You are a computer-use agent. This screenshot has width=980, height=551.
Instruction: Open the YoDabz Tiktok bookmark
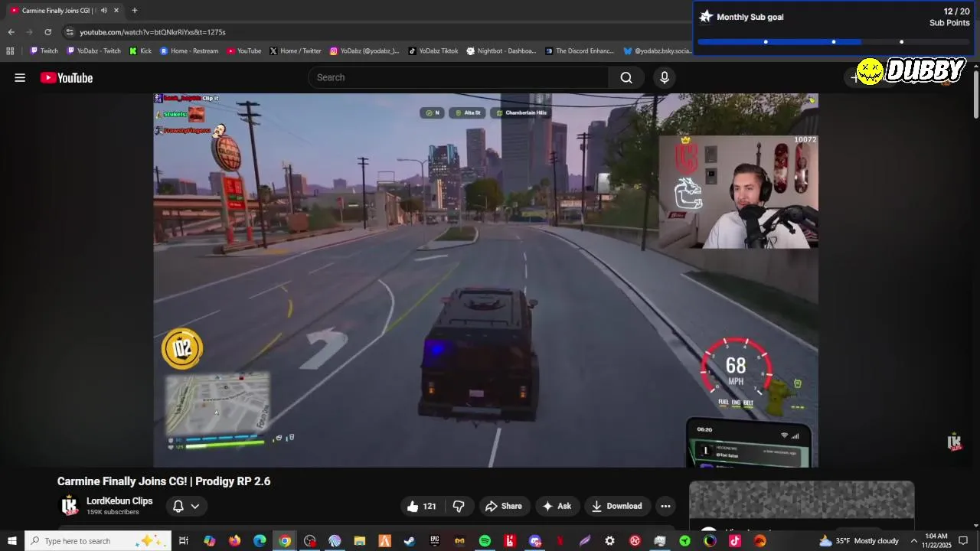433,51
